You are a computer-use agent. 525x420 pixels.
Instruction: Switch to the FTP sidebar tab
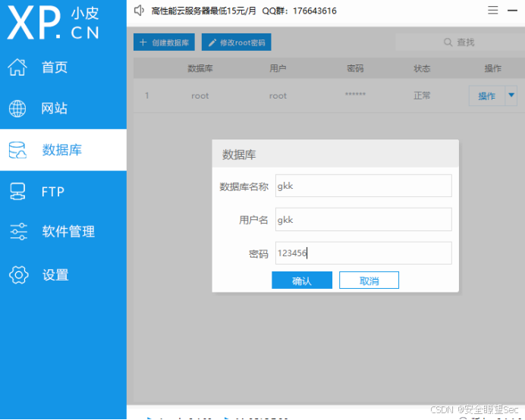click(63, 192)
